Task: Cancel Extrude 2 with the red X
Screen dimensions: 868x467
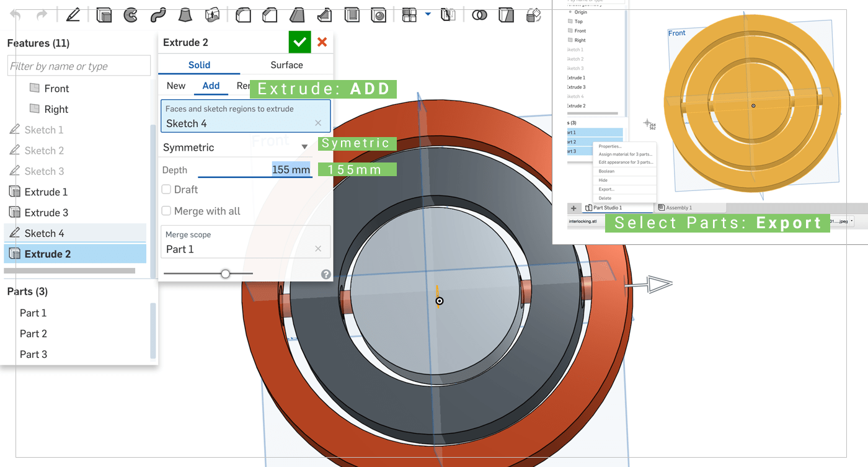Action: (322, 42)
